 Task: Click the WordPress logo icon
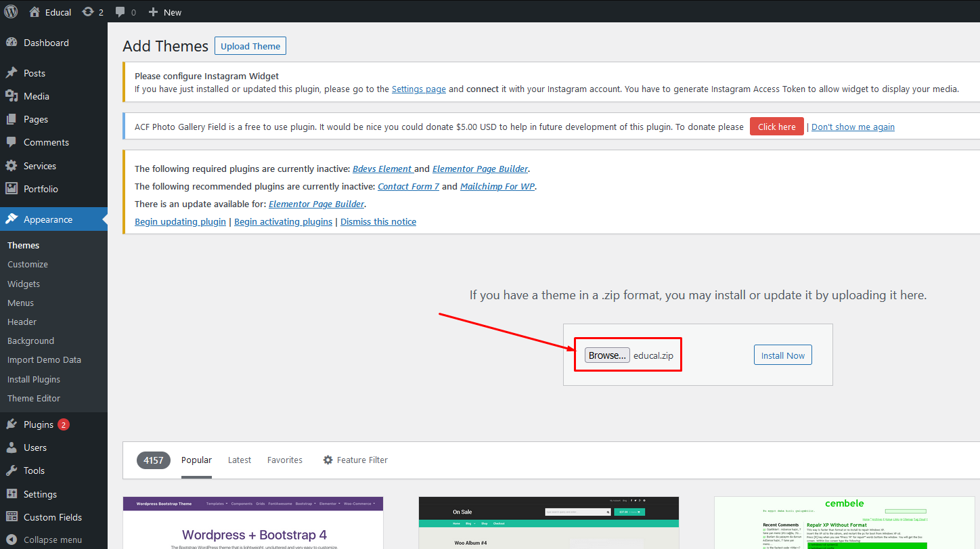point(11,12)
